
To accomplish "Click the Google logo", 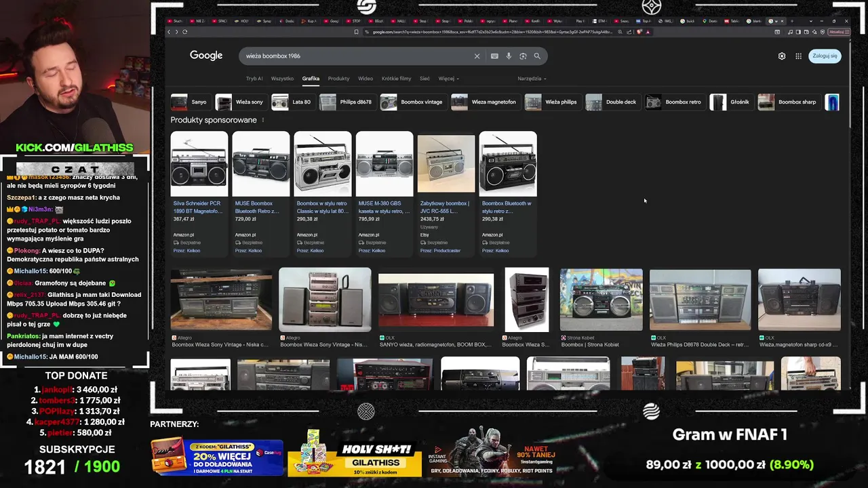I will pyautogui.click(x=206, y=56).
